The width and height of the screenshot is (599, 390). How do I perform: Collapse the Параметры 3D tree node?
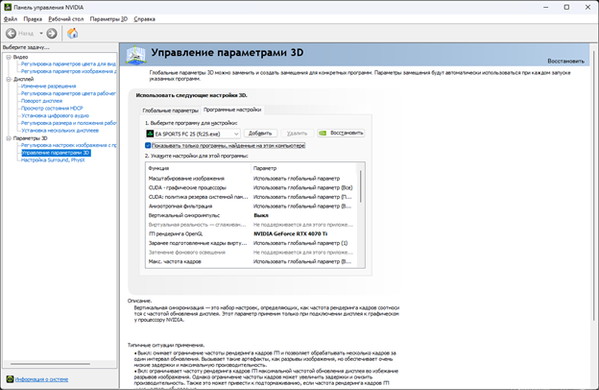click(8, 138)
